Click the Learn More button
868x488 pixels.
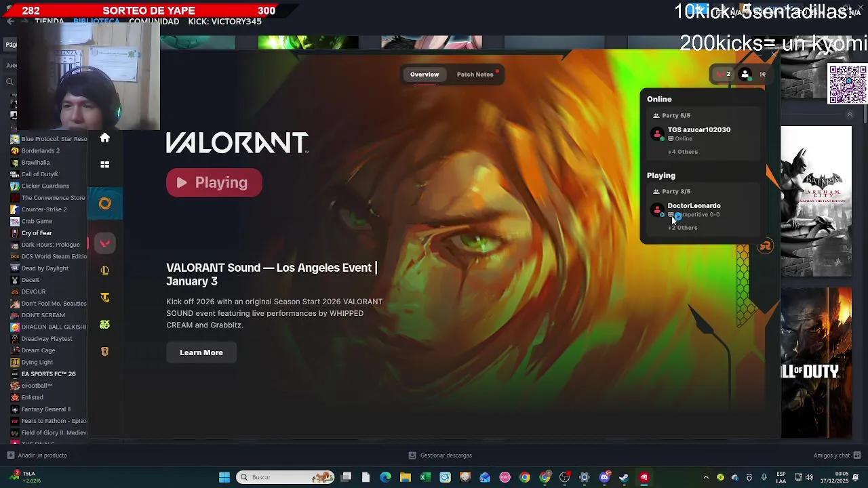[x=201, y=352]
